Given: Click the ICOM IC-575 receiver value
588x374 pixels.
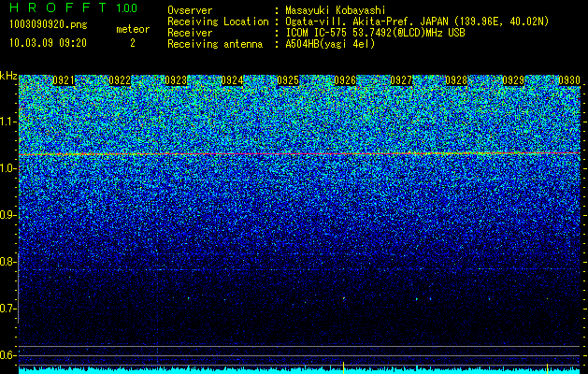Looking at the screenshot, I should point(375,33).
